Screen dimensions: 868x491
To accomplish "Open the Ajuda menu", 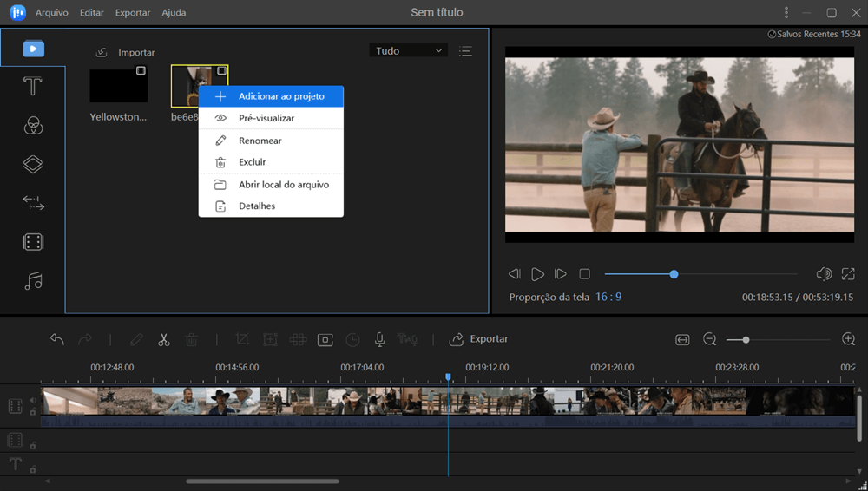I will (174, 12).
